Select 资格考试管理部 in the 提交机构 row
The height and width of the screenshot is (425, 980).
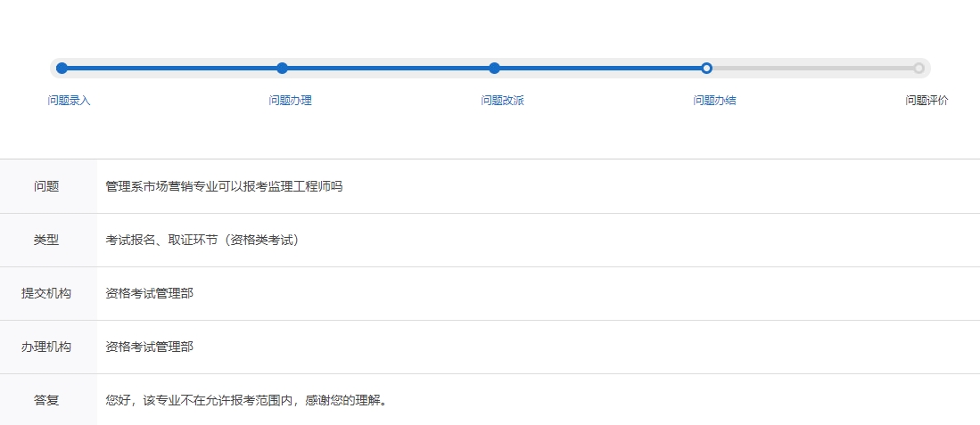click(149, 293)
